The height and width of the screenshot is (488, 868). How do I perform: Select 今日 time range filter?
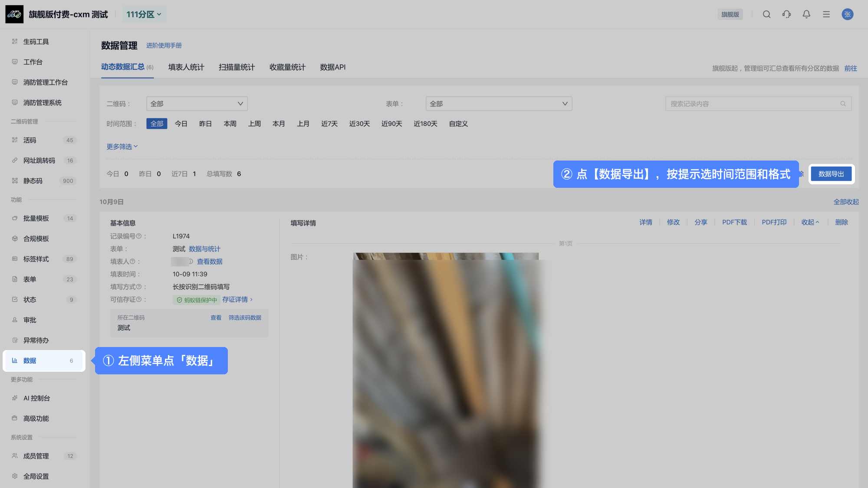(x=181, y=124)
